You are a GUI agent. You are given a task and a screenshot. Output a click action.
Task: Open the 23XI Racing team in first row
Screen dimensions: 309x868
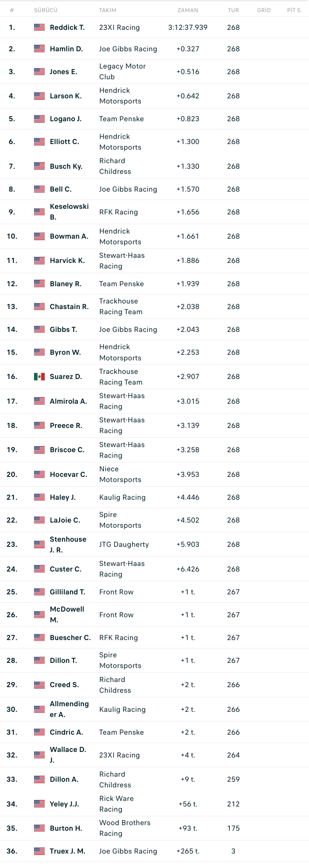[x=119, y=28]
